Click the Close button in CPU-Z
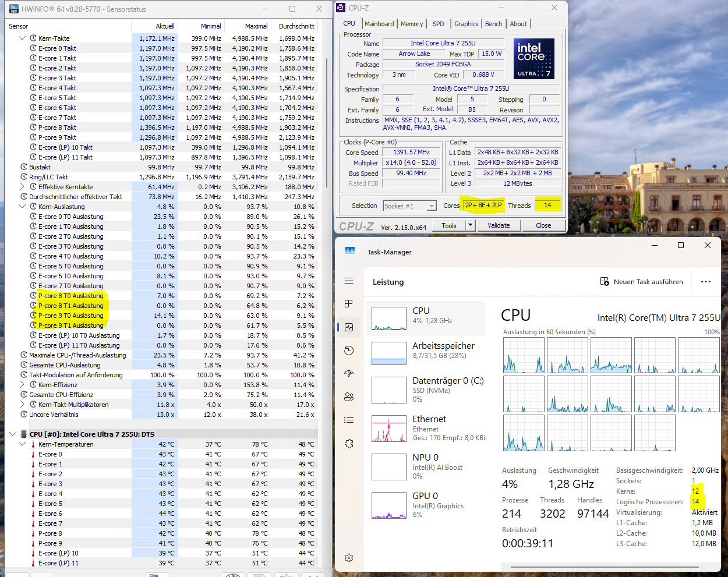The width and height of the screenshot is (728, 577). pos(543,225)
